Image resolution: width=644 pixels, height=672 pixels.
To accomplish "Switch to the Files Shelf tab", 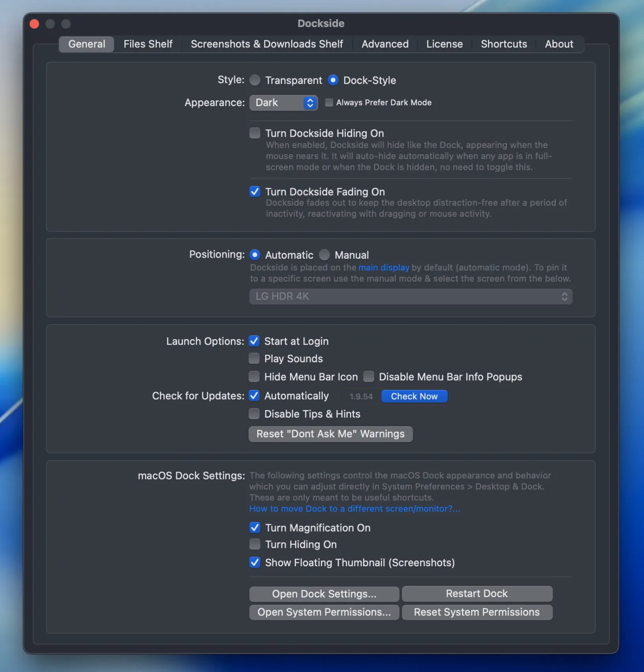I will point(148,44).
